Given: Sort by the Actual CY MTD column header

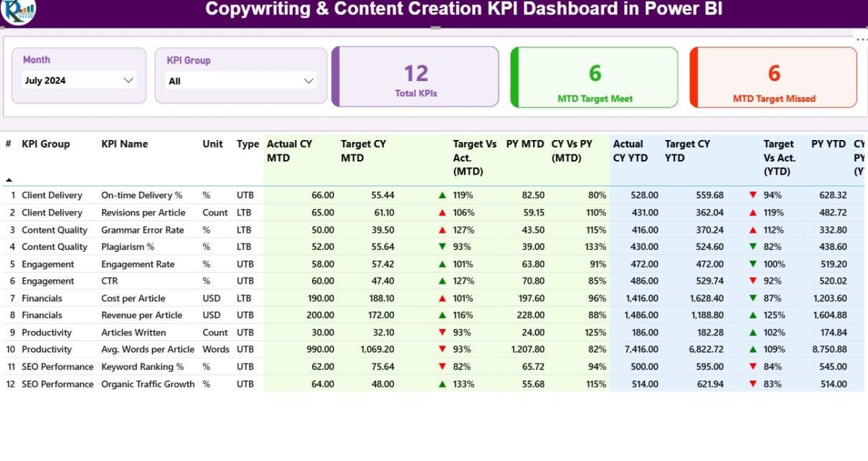Looking at the screenshot, I should [289, 151].
